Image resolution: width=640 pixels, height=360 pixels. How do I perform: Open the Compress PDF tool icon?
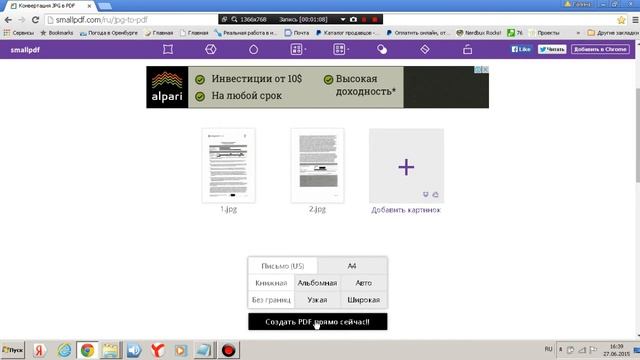[x=168, y=49]
